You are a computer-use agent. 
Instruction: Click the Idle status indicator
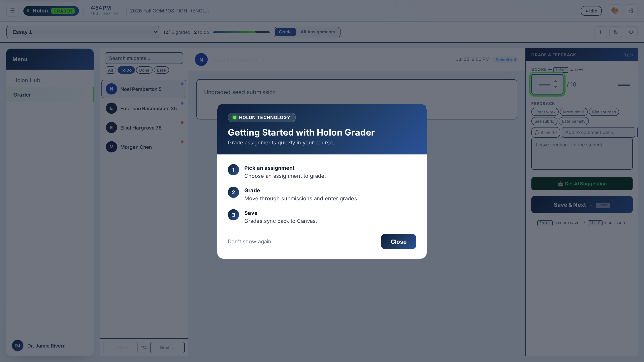pos(591,11)
